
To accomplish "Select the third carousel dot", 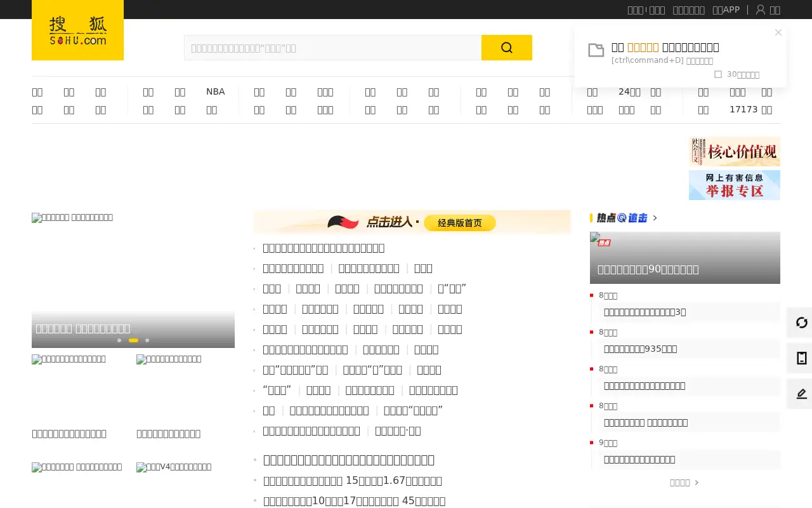I will click(x=147, y=340).
